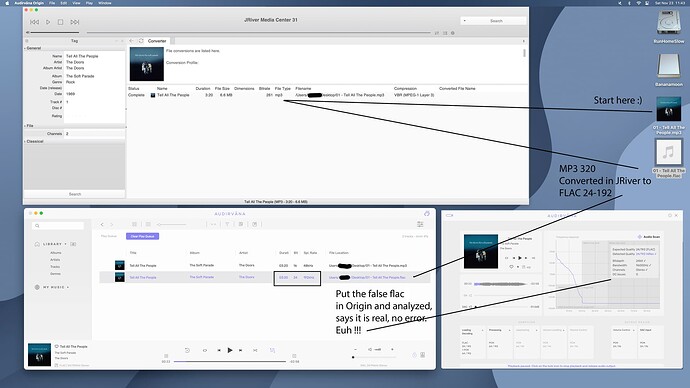Click 'File Type' column header in Converter
This screenshot has width=690, height=388.
[283, 88]
